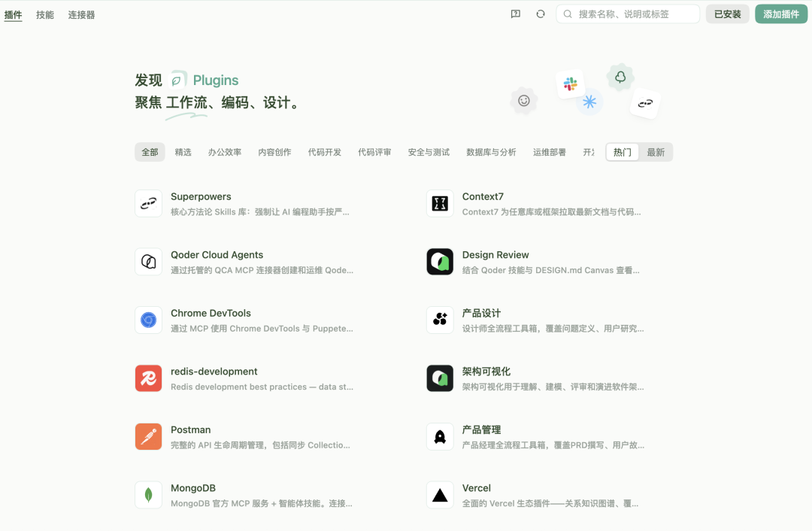The image size is (812, 531).
Task: Open the Qoder Cloud Agents title
Action: [x=217, y=255]
